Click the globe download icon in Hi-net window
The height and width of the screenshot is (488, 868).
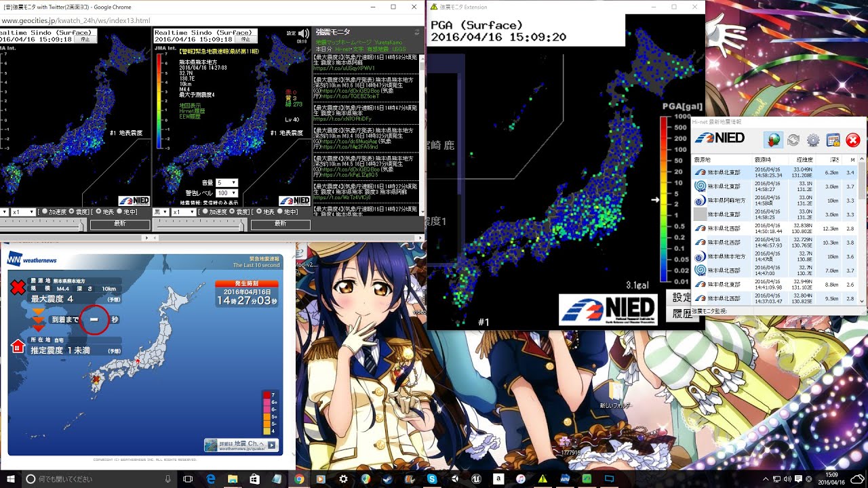click(x=772, y=140)
